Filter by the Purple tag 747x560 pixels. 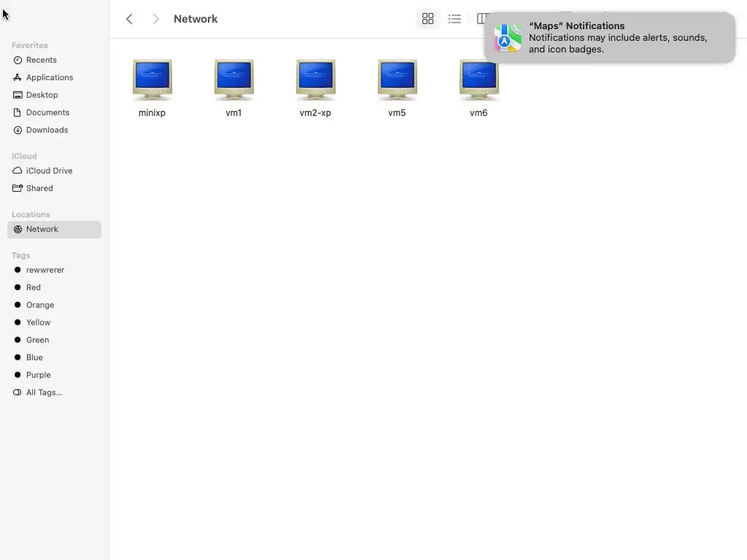coord(54,375)
